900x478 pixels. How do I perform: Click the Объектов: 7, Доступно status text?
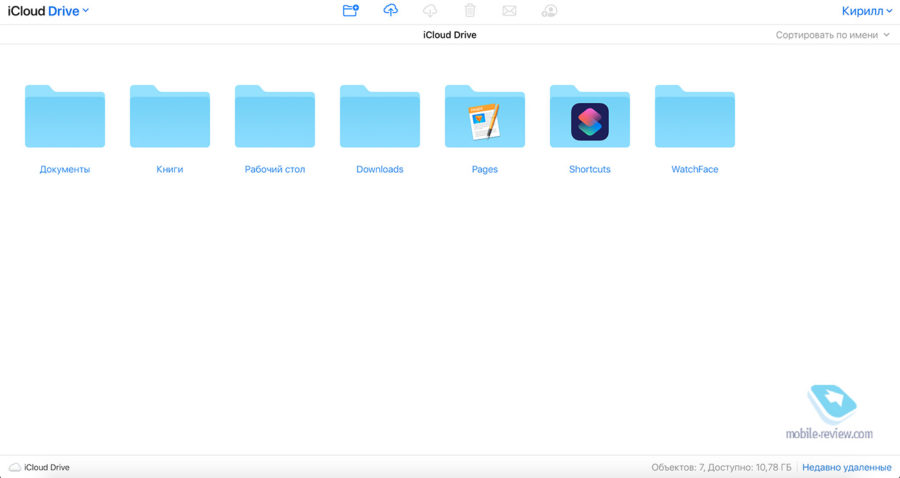721,468
